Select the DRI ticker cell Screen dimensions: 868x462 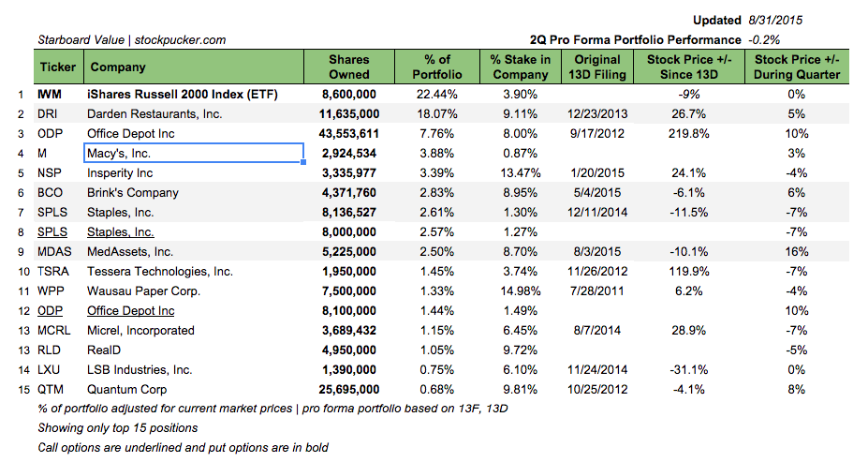[48, 114]
